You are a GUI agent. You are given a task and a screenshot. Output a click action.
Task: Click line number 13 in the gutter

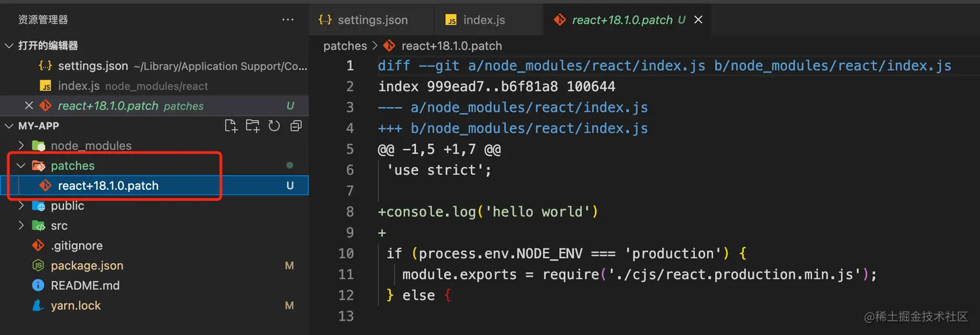[346, 316]
